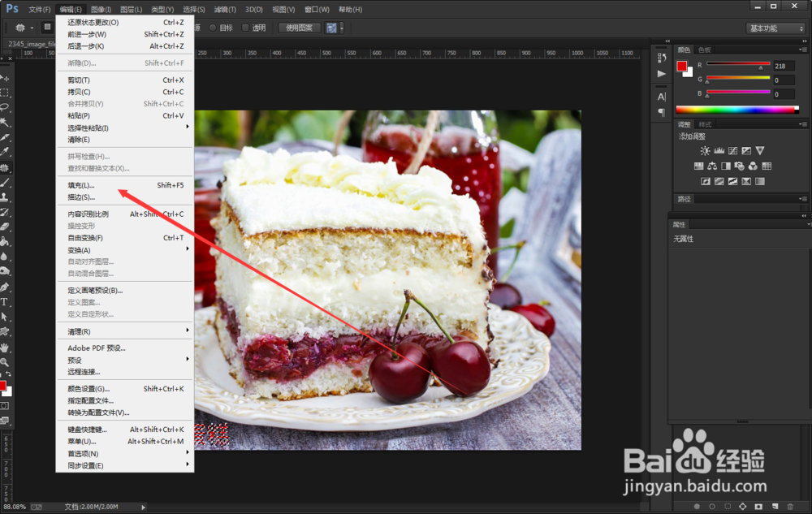The image size is (812, 514).
Task: Click the R value field showing 218
Action: coord(784,67)
